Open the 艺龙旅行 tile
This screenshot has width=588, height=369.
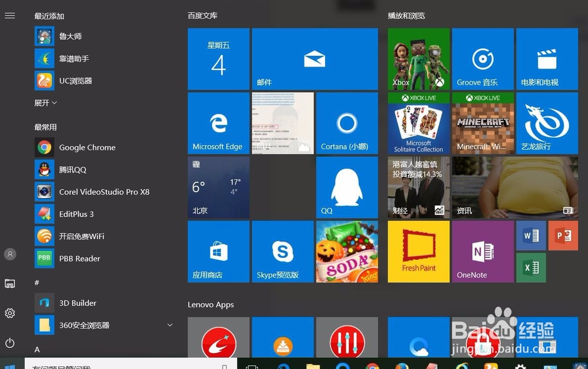click(x=547, y=123)
